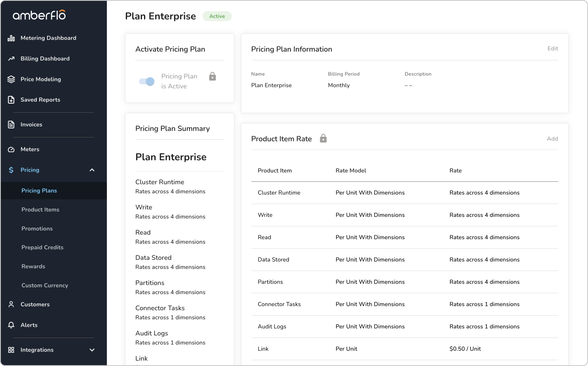Click the Metering Dashboard bar chart icon
Image resolution: width=588 pixels, height=366 pixels.
click(11, 38)
